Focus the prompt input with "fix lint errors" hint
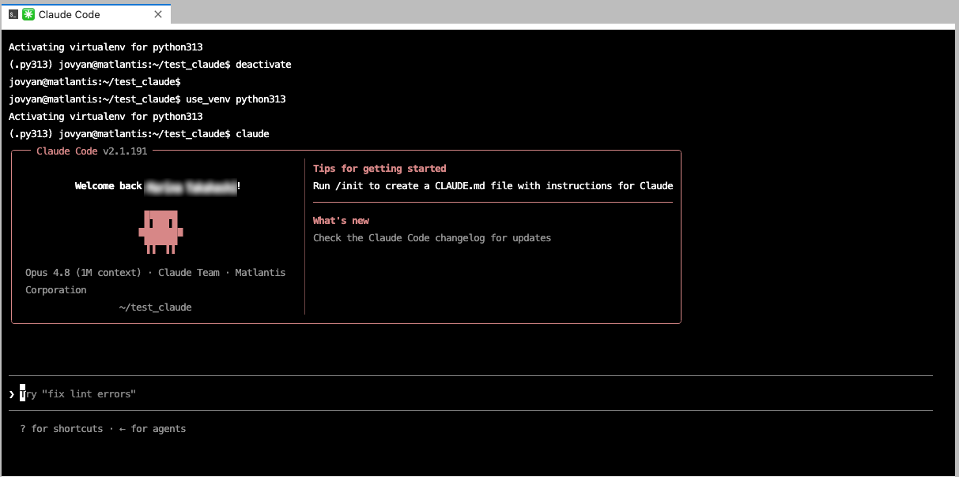Image resolution: width=959 pixels, height=477 pixels. click(x=471, y=394)
